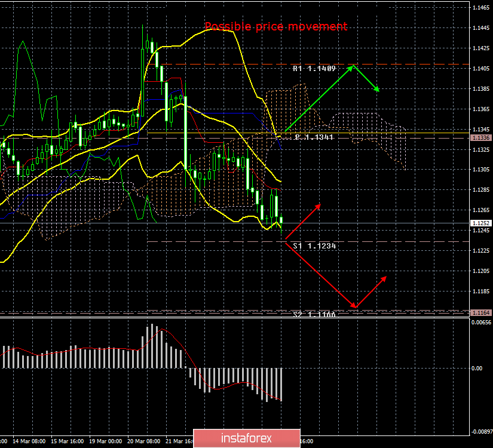Click the 1.1425 price axis label

coord(481,48)
